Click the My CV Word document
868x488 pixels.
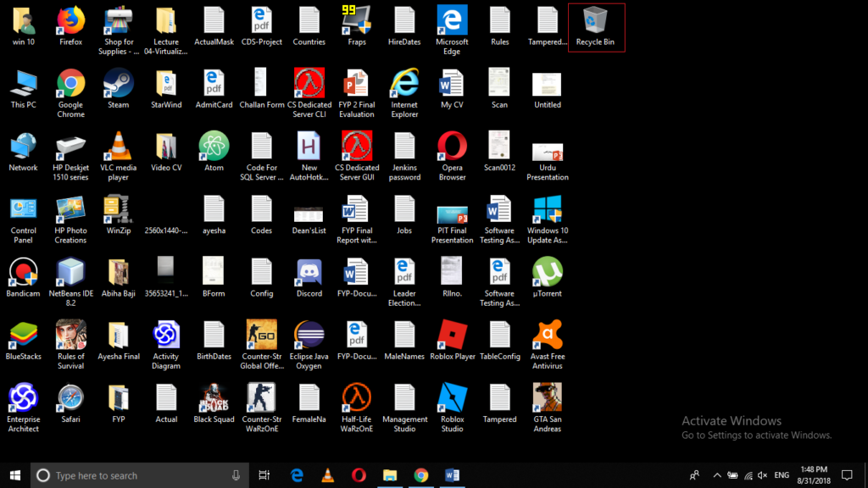pyautogui.click(x=452, y=88)
